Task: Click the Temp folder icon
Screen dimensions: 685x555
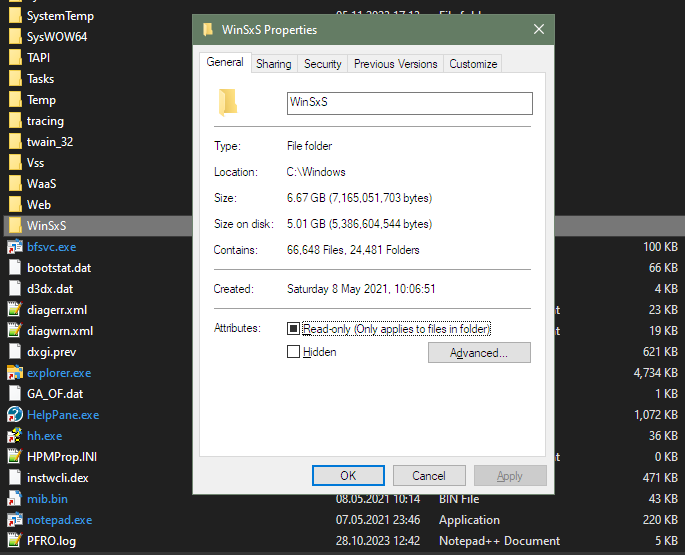Action: pyautogui.click(x=15, y=100)
